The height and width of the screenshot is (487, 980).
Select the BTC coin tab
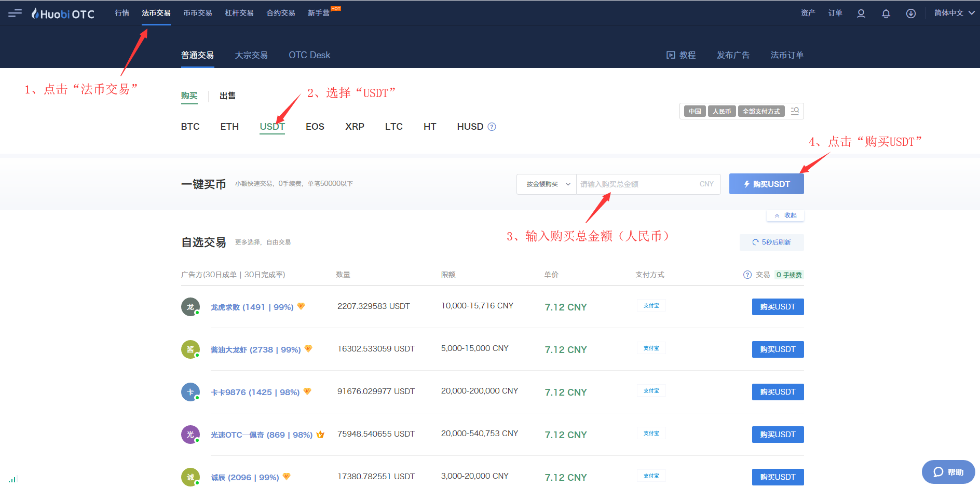tap(190, 127)
